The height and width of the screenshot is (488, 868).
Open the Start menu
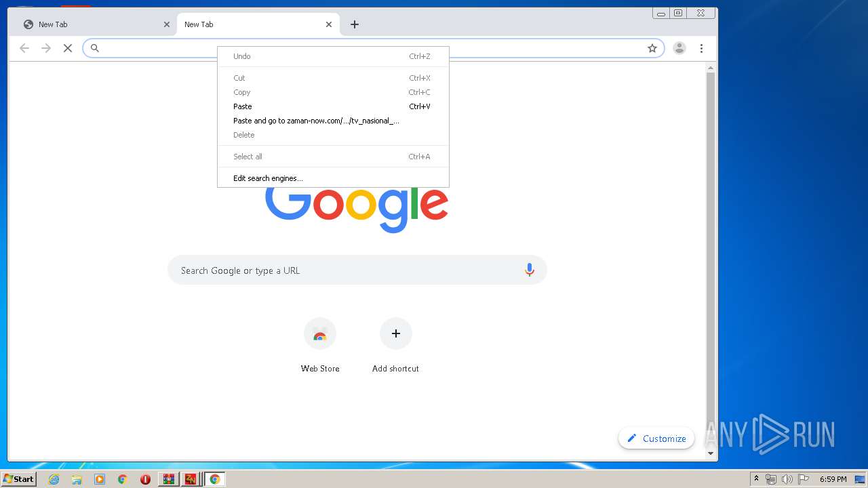tap(18, 479)
